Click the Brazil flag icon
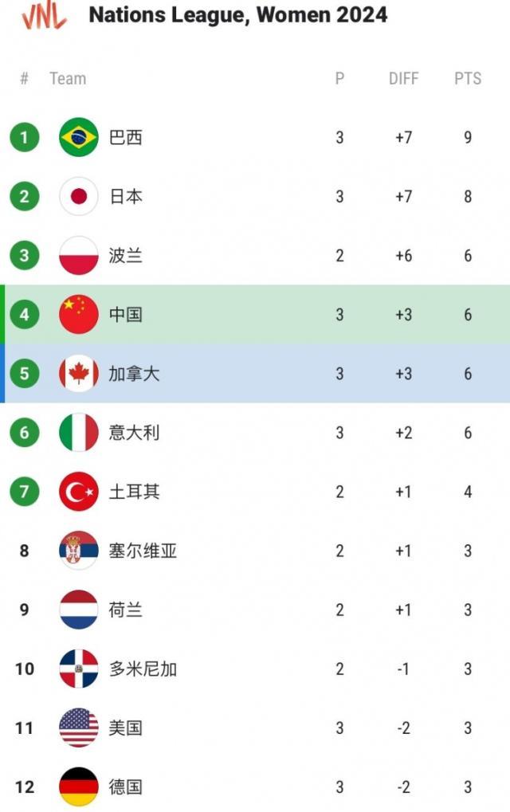 pyautogui.click(x=78, y=136)
